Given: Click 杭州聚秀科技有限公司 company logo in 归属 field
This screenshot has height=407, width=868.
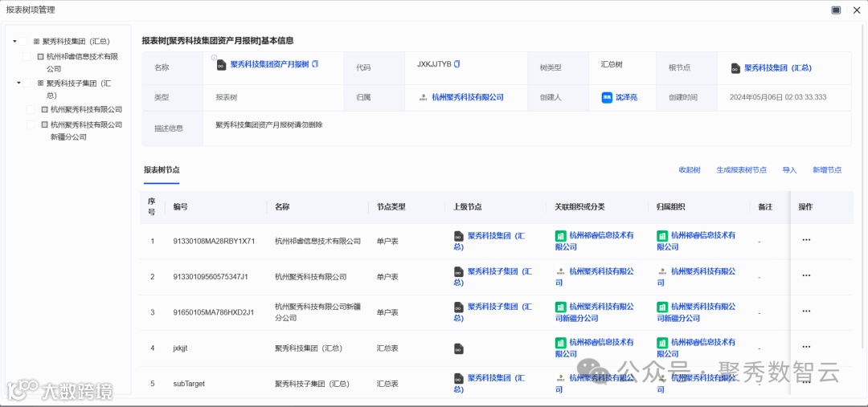Looking at the screenshot, I should coord(424,97).
